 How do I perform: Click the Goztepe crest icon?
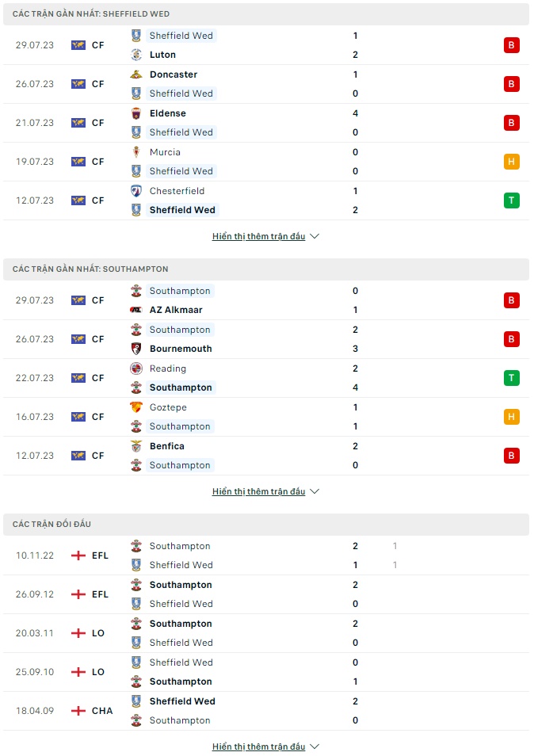click(x=136, y=407)
